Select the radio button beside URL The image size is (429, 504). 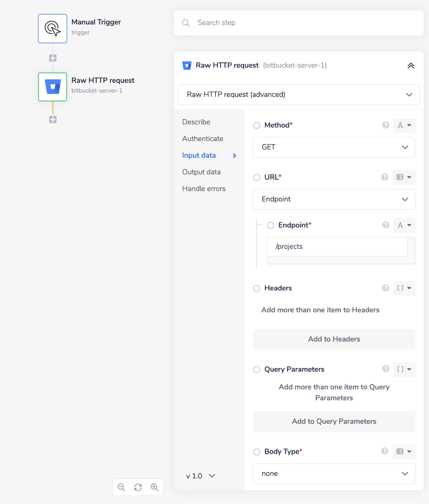click(257, 177)
